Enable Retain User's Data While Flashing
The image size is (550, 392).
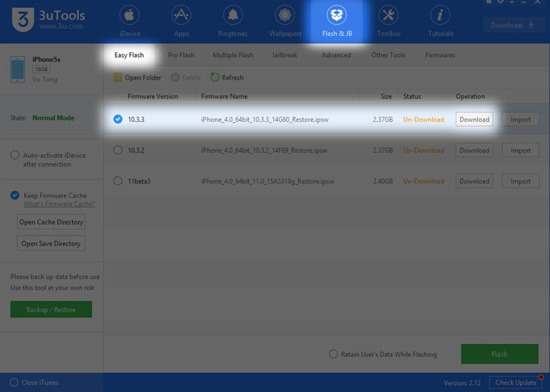point(334,354)
